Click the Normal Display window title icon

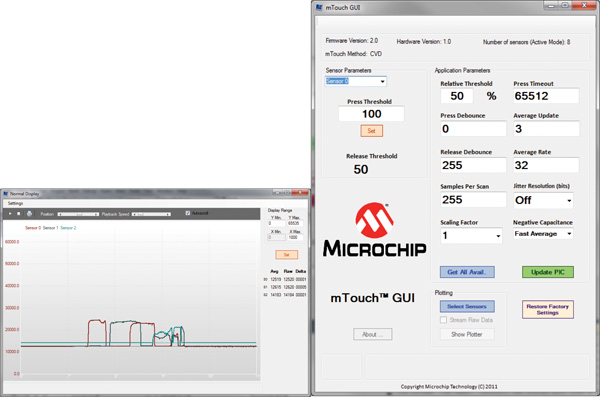coord(5,194)
